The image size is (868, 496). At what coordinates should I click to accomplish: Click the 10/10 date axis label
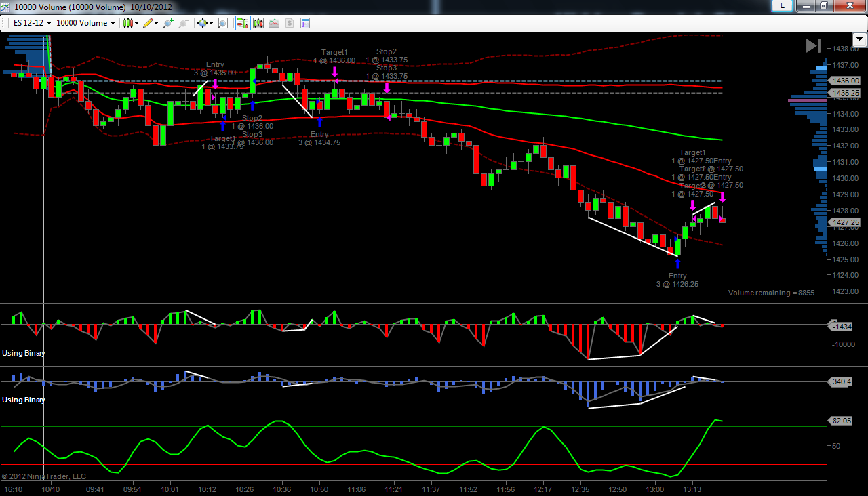[51, 489]
